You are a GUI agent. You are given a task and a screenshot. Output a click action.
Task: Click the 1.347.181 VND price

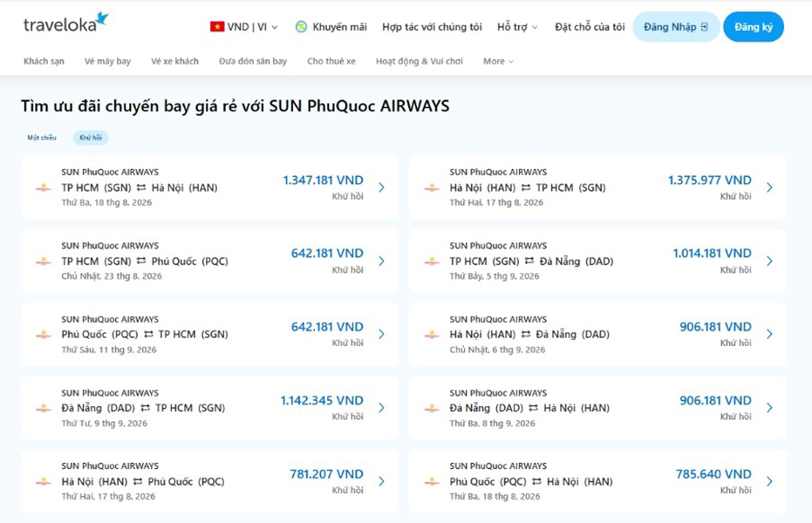coord(323,180)
